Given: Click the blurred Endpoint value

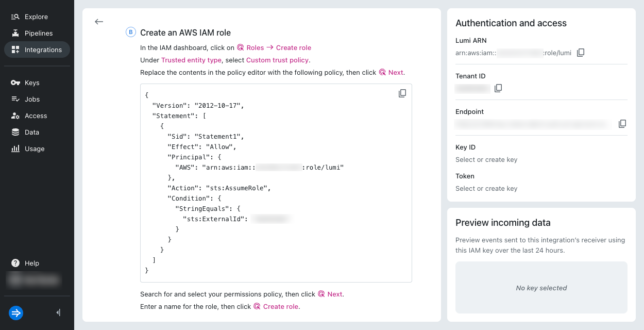Looking at the screenshot, I should coord(533,124).
